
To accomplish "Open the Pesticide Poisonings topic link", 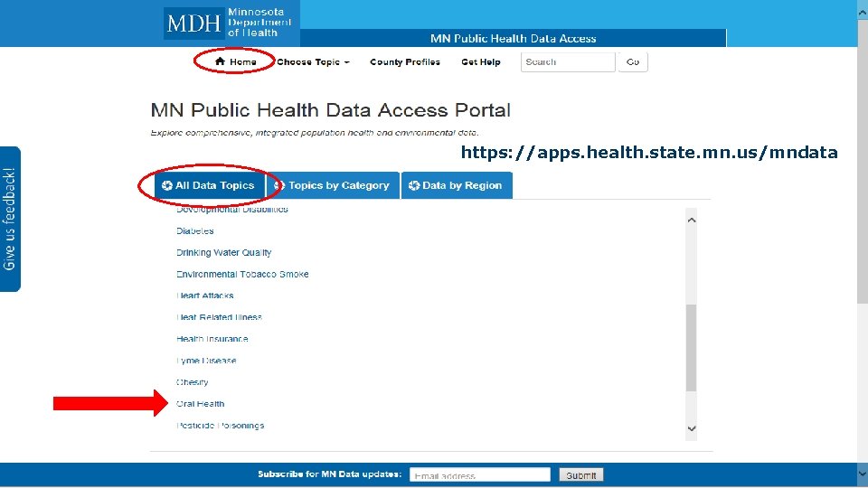I will coord(221,425).
